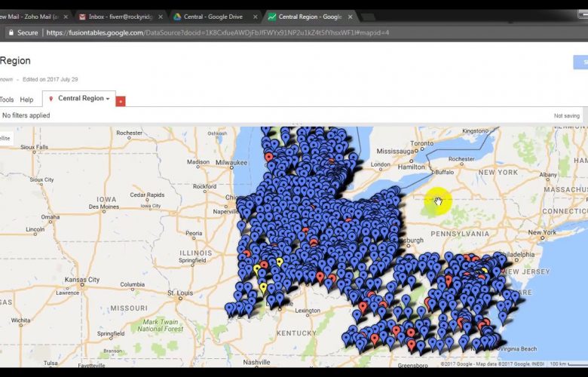Click the Sioux Falls city label

(34, 147)
